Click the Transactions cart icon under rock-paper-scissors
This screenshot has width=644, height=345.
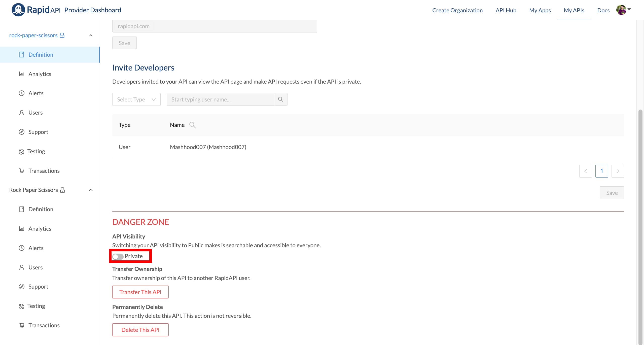22,171
